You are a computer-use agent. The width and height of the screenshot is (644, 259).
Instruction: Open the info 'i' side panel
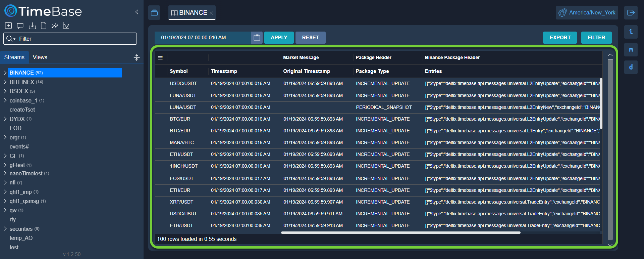[x=631, y=32]
